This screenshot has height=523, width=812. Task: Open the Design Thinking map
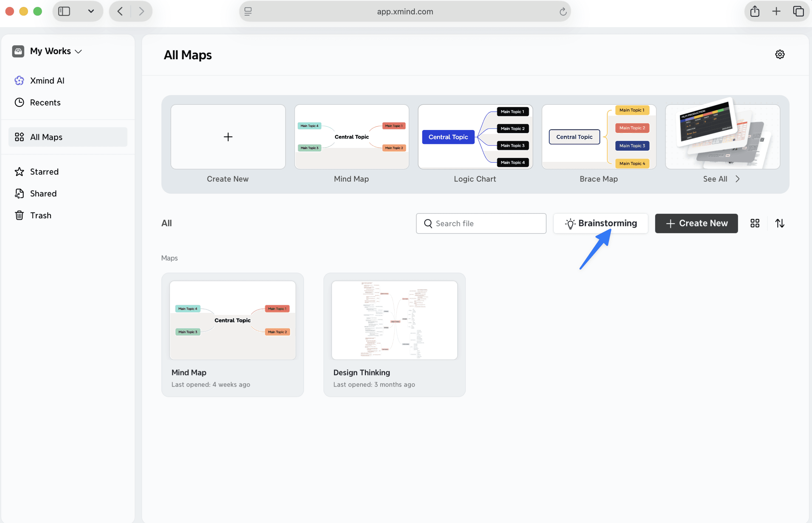pos(394,334)
